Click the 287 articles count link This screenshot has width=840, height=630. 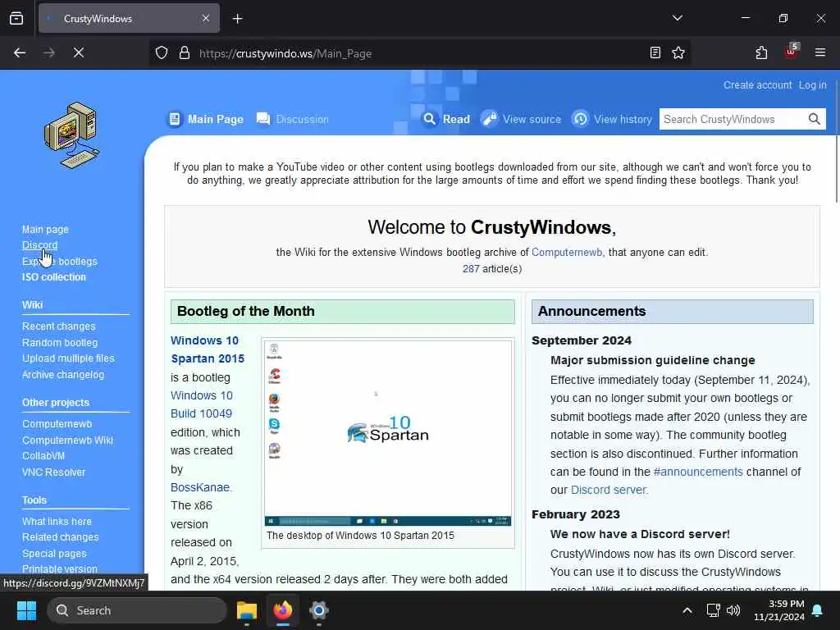coord(471,268)
